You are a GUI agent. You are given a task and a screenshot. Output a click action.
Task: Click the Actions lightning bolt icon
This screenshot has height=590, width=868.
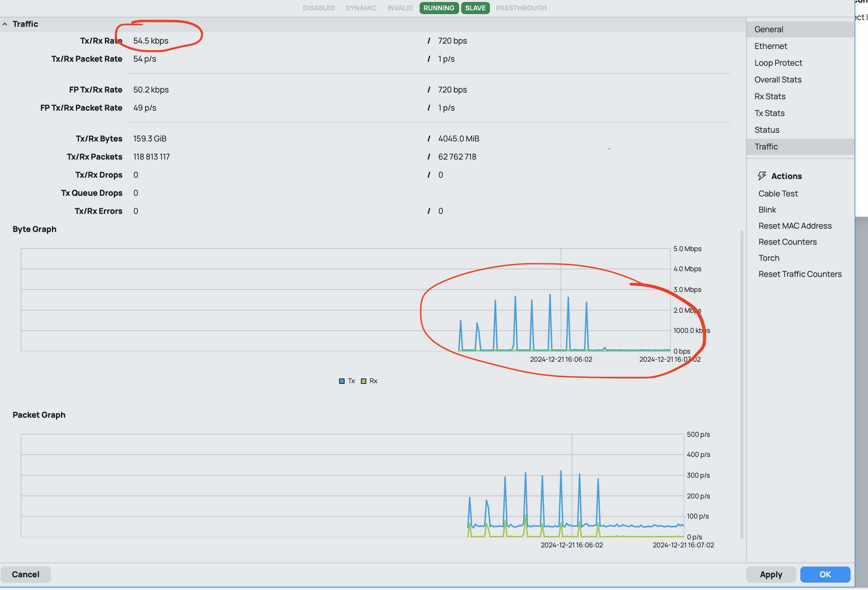click(761, 176)
